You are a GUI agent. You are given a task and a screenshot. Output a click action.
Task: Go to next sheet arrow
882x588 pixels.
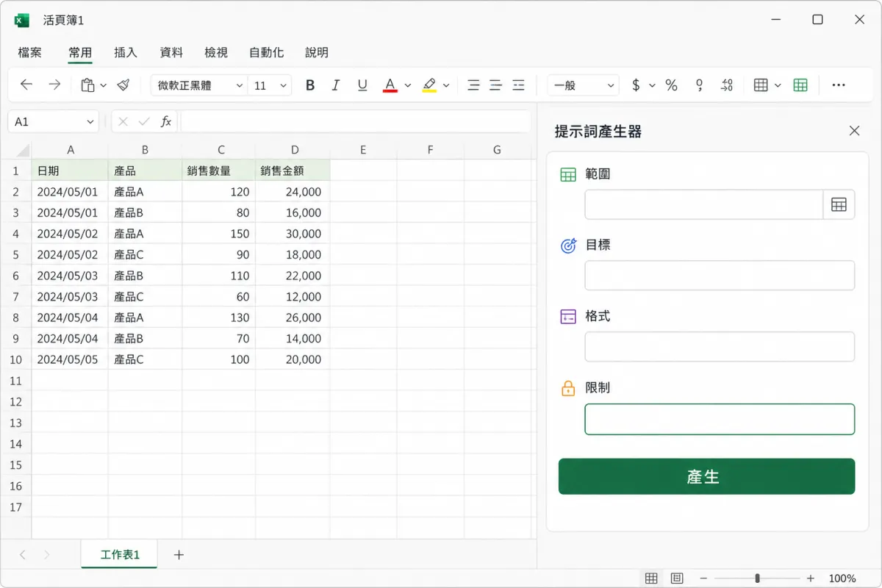click(x=47, y=555)
